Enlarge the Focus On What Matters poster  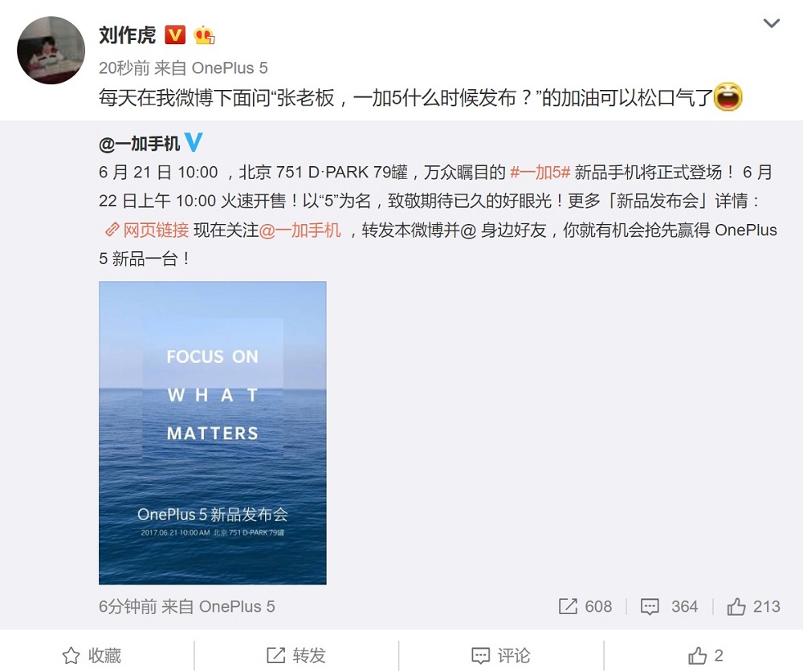point(213,433)
